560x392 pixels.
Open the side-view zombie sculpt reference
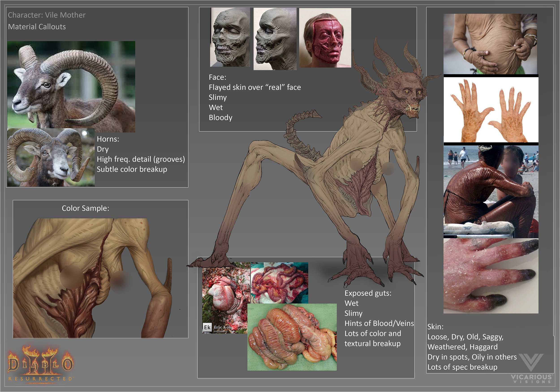click(275, 39)
